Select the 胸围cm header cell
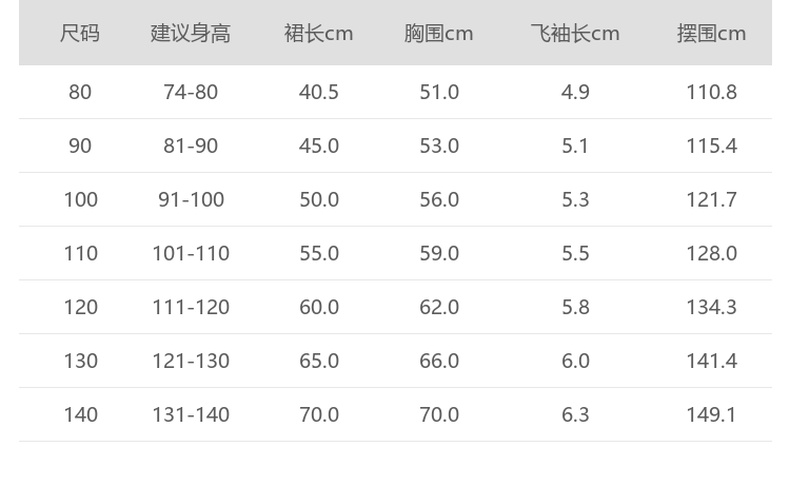Screen dimensions: 790x485 point(439,34)
